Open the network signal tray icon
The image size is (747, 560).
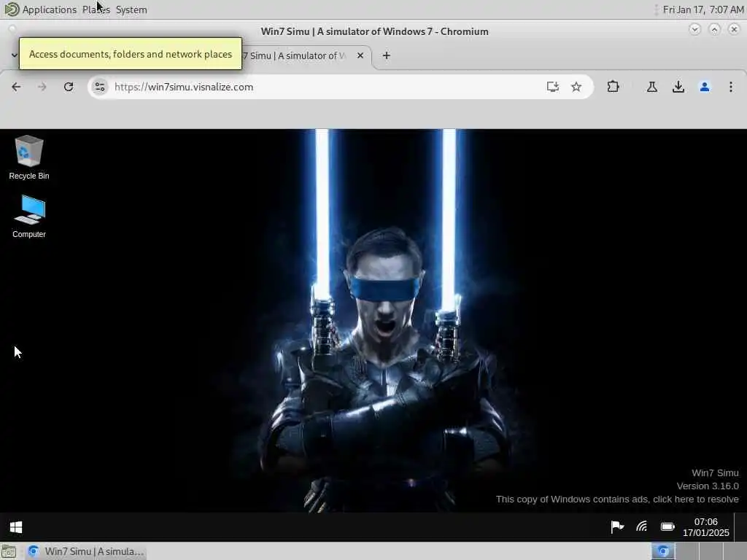[x=642, y=526]
